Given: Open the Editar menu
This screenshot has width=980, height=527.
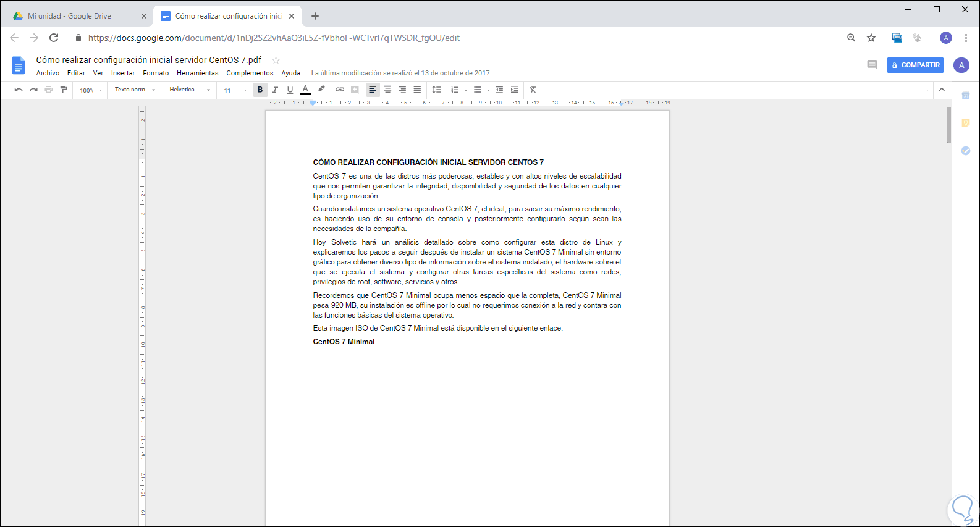Looking at the screenshot, I should pyautogui.click(x=76, y=73).
